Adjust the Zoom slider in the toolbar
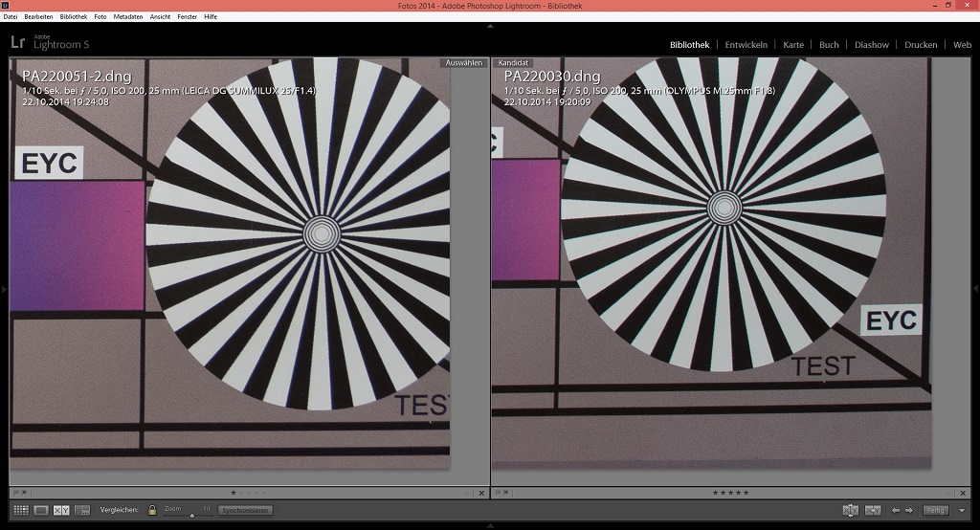Image resolution: width=980 pixels, height=530 pixels. click(x=189, y=515)
